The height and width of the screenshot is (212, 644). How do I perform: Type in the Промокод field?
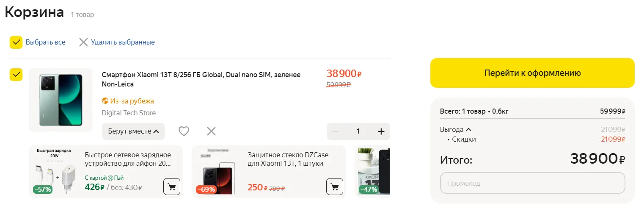tap(532, 183)
